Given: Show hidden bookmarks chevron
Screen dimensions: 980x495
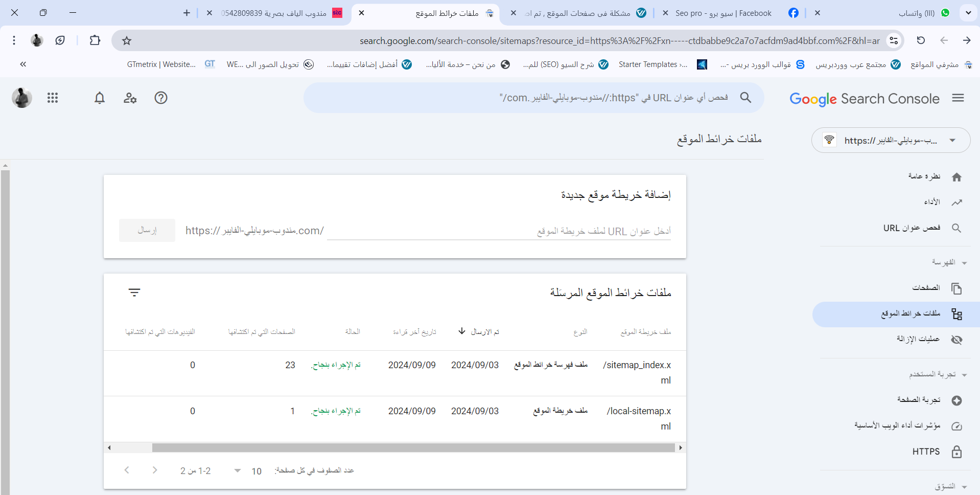Looking at the screenshot, I should 23,64.
